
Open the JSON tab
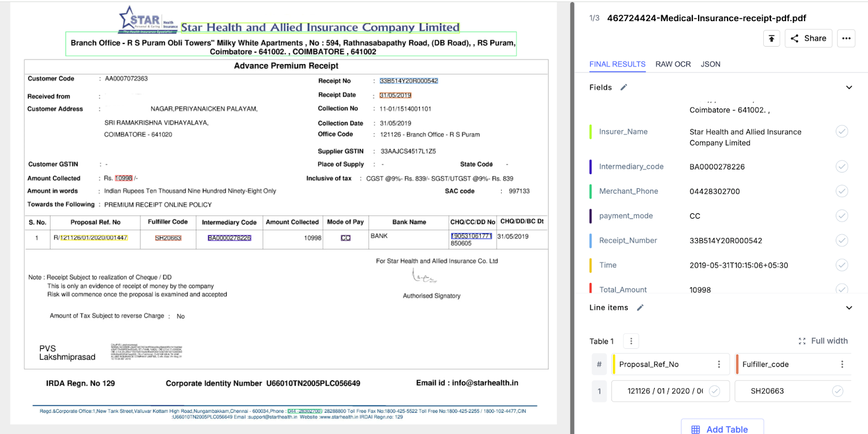tap(711, 64)
